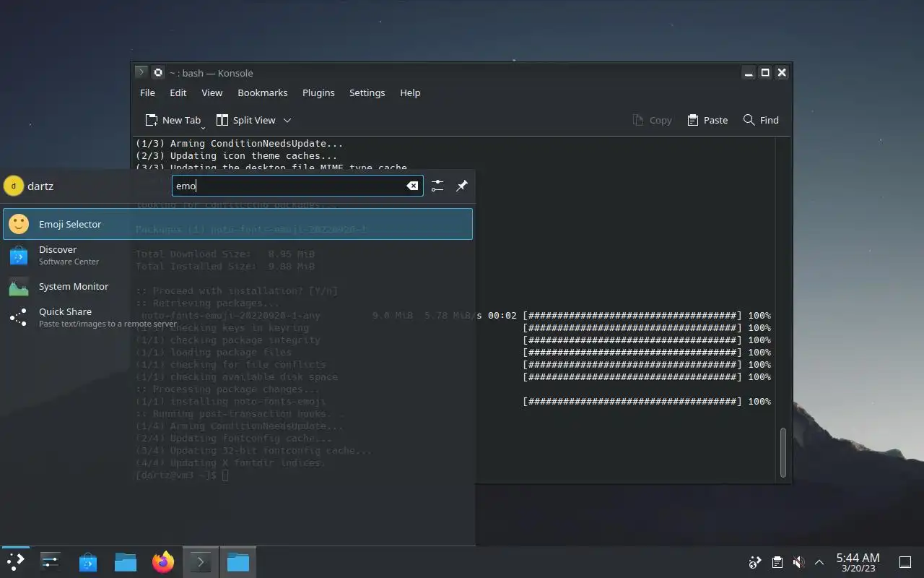The height and width of the screenshot is (578, 924).
Task: Pin the application launcher open
Action: [462, 186]
